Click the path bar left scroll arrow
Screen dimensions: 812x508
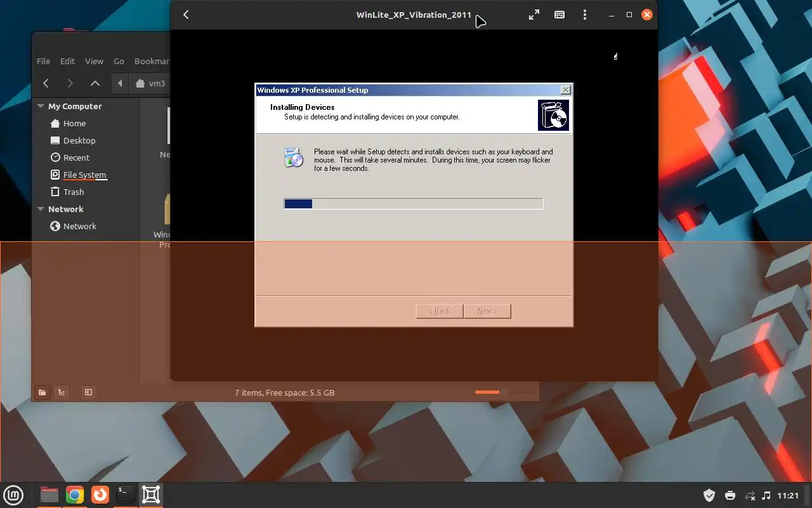(x=120, y=83)
